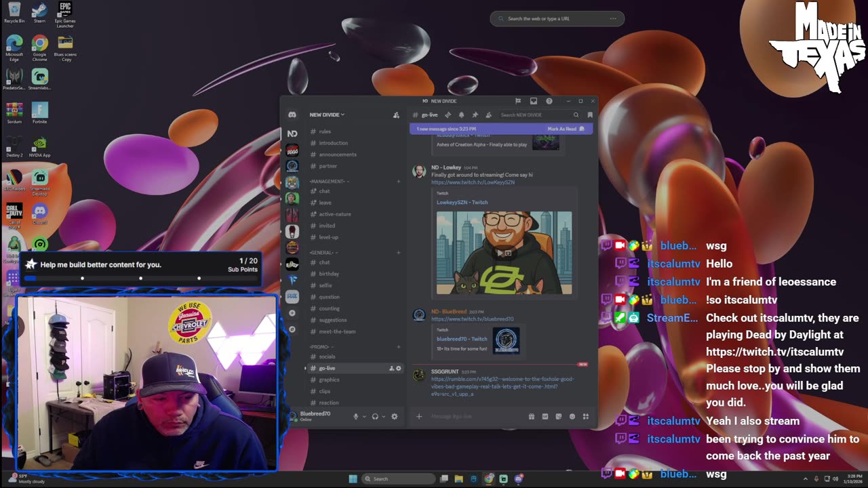This screenshot has height=488, width=868.
Task: Open the apps launcher icon in message bar
Action: tap(586, 416)
